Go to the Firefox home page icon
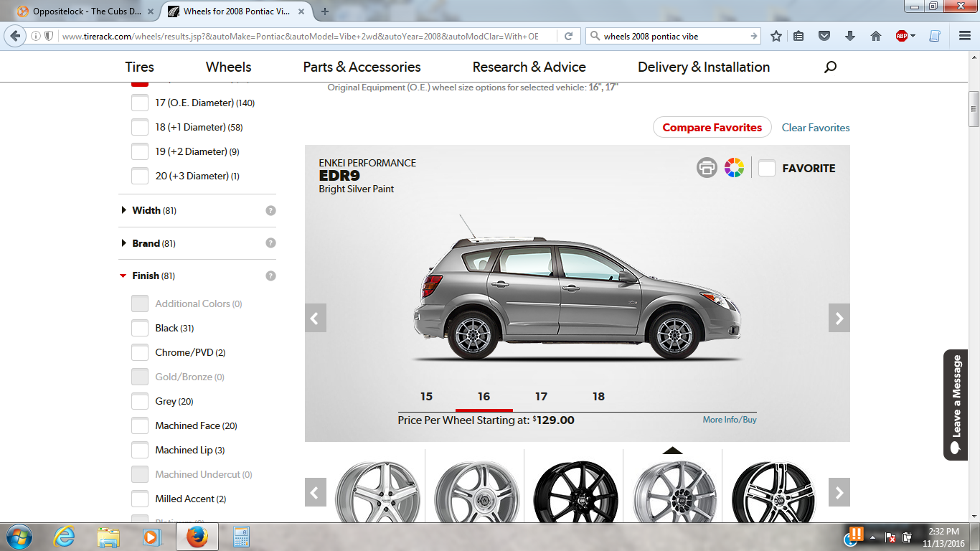Viewport: 980px width, 551px height. (876, 36)
